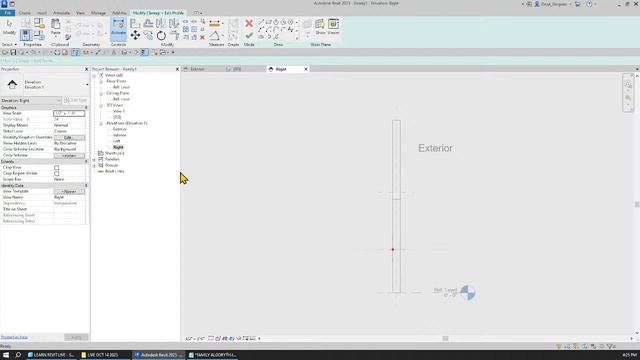Click the Save icon in quick access toolbar

pyautogui.click(x=13, y=52)
